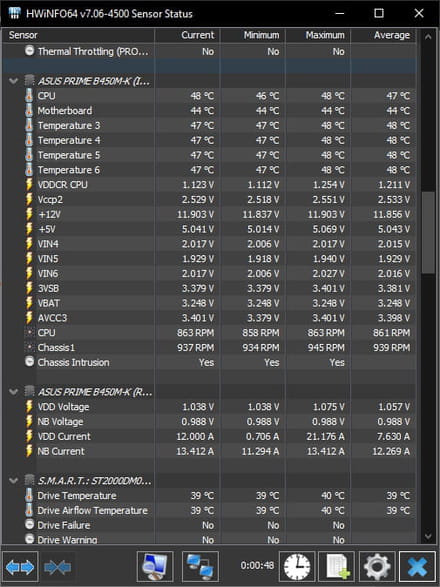The width and height of the screenshot is (440, 587).
Task: Maximize the HWiNFO64 Sensor Status window
Action: coord(379,13)
